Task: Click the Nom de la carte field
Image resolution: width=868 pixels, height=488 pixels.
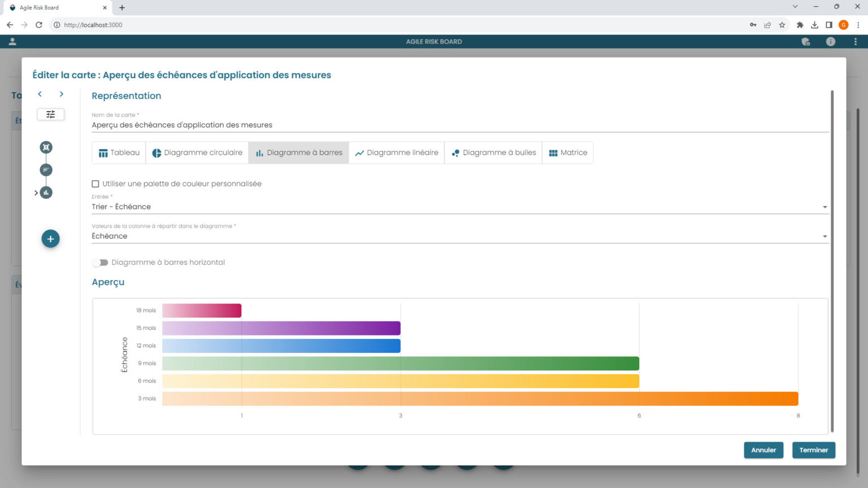Action: click(x=459, y=125)
